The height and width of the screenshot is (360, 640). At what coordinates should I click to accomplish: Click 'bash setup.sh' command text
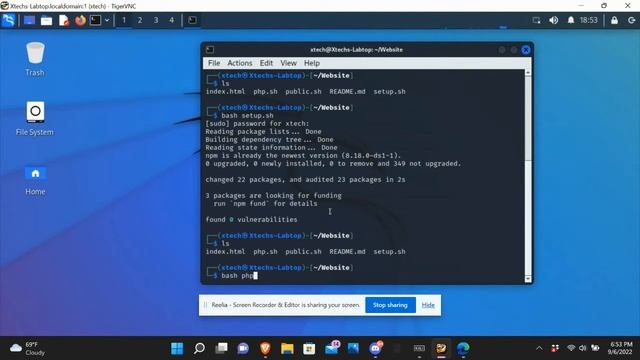tap(247, 116)
